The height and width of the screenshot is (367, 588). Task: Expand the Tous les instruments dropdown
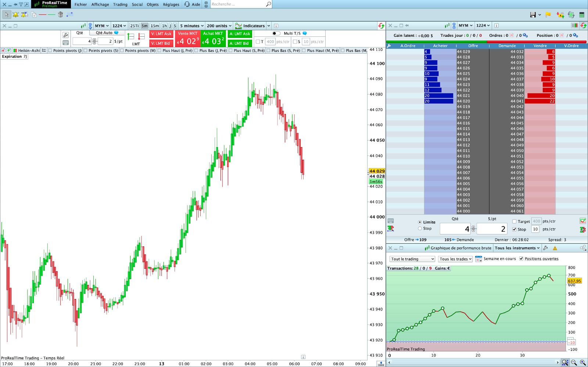[x=517, y=248]
